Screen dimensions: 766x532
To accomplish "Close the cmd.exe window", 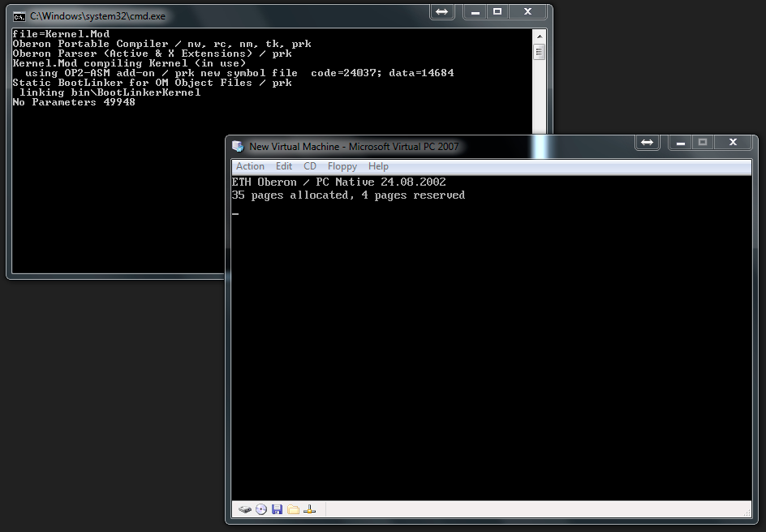I will point(527,11).
